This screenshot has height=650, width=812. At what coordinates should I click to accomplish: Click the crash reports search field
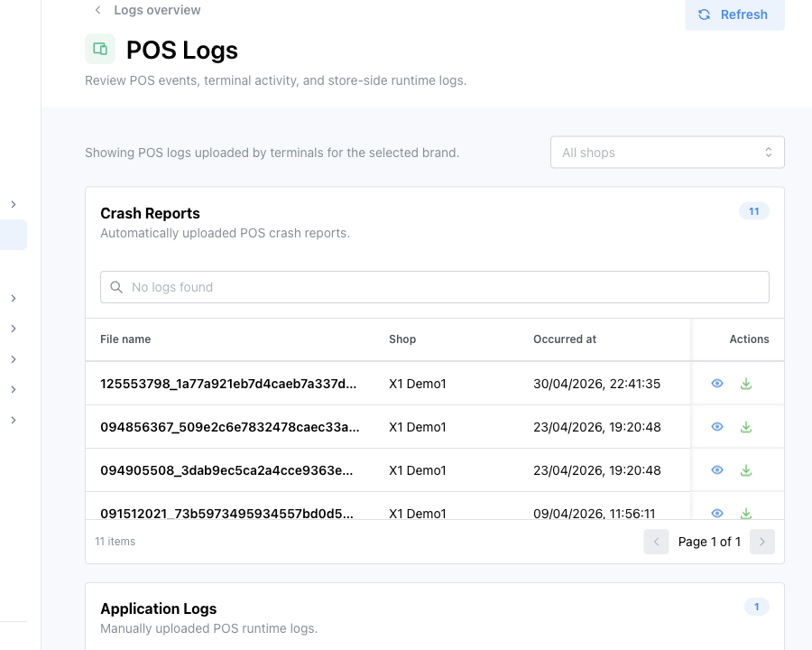435,287
